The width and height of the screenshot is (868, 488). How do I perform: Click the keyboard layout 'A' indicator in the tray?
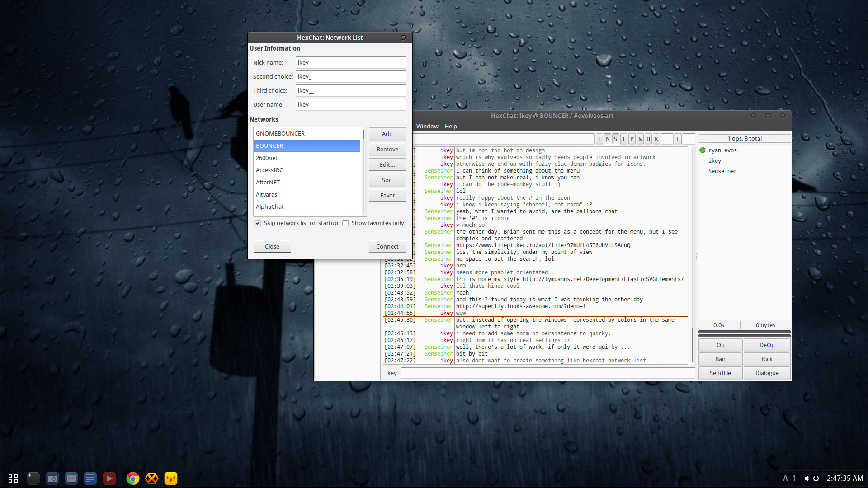(785, 478)
